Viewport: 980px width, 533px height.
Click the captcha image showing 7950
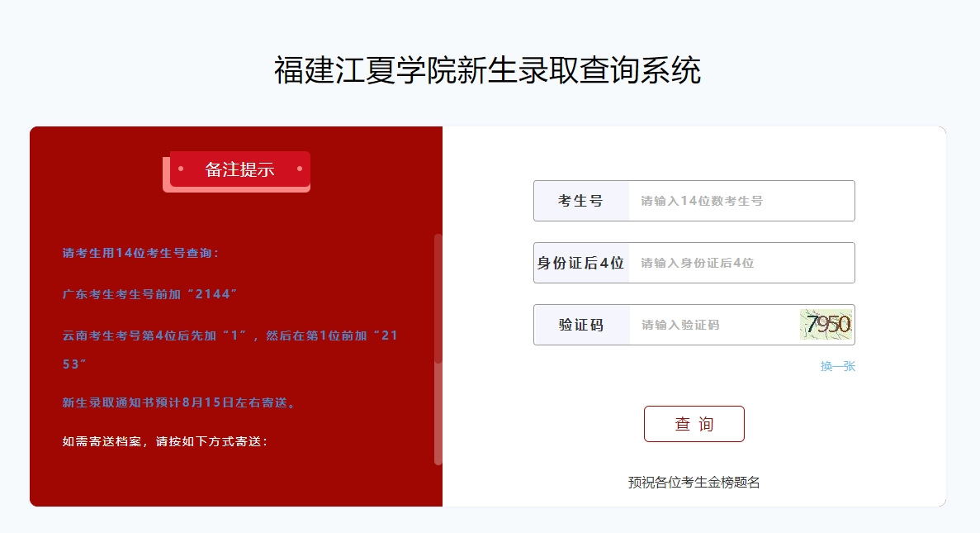click(x=826, y=325)
